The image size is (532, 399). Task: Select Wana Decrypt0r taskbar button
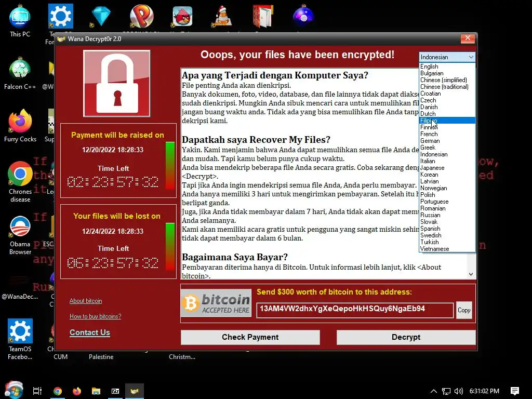(x=135, y=391)
